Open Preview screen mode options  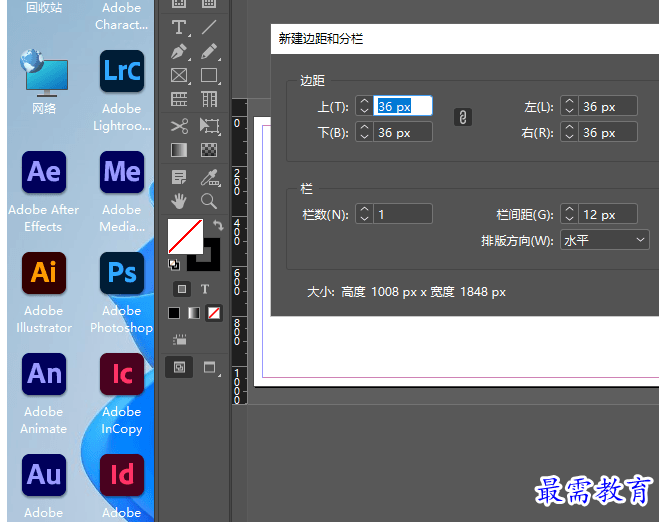point(210,367)
